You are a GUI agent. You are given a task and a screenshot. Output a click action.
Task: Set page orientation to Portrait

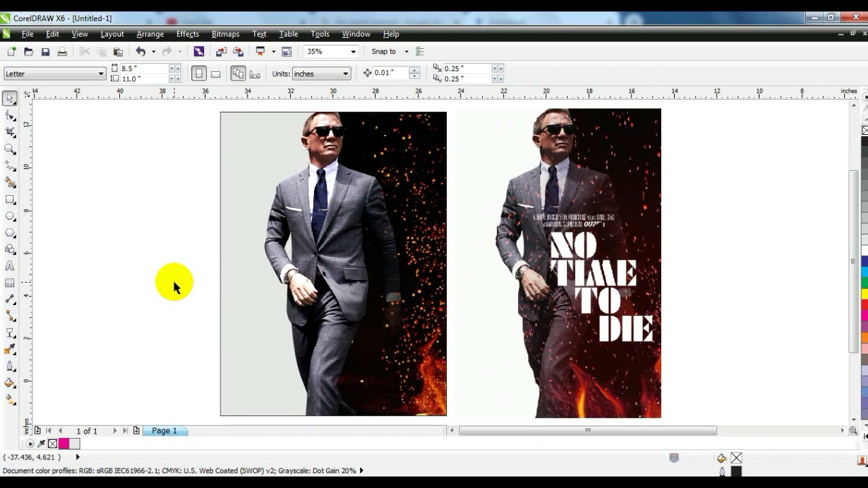(x=199, y=74)
